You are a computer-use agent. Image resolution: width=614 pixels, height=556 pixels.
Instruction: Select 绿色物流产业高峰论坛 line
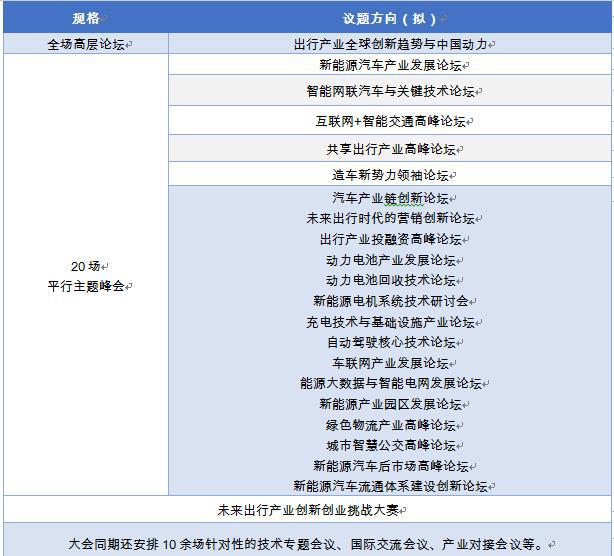click(x=390, y=424)
